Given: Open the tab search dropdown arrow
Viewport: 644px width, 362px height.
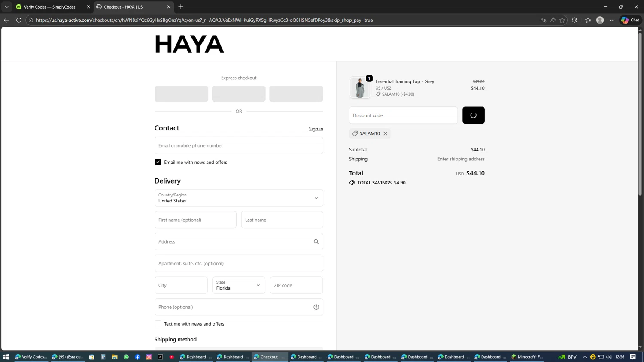Looking at the screenshot, I should click(6, 7).
